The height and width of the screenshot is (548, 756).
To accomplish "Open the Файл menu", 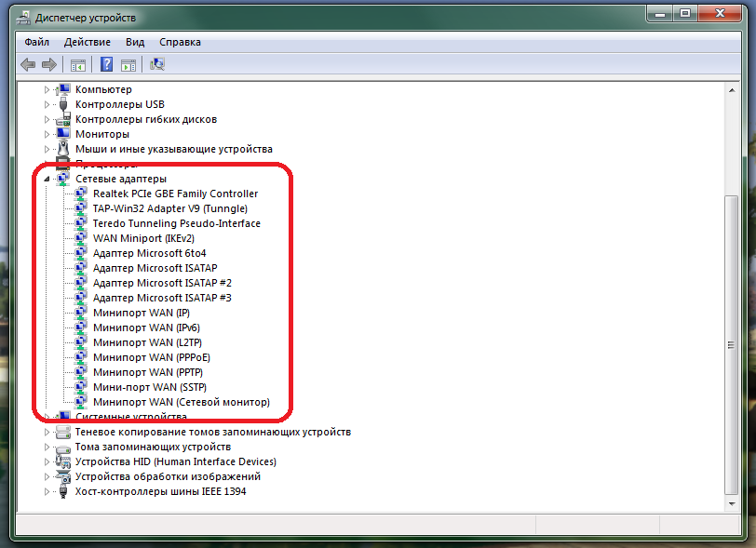I will pos(36,42).
